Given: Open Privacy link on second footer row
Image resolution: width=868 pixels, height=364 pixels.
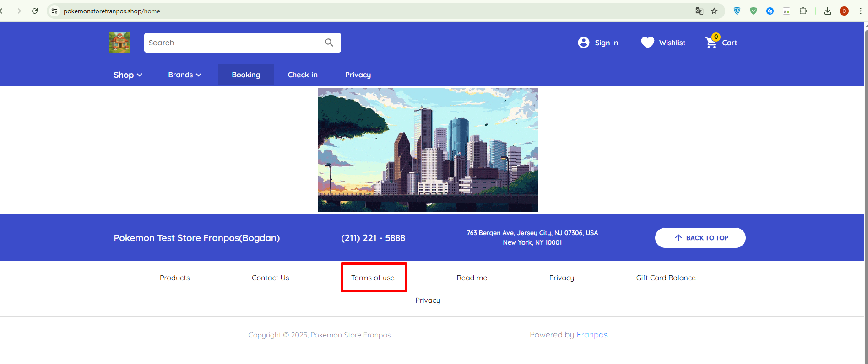Looking at the screenshot, I should pos(428,300).
